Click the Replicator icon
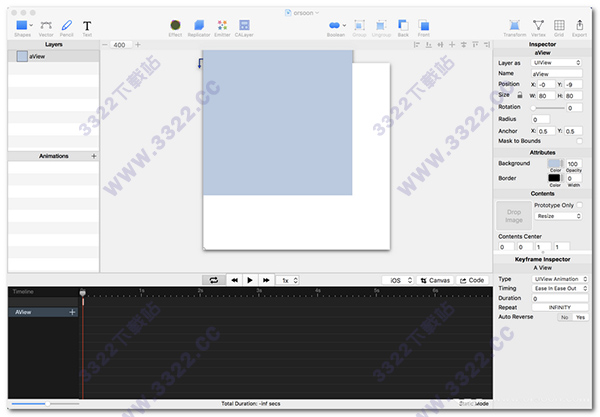Viewport: 600px width, 417px height. tap(199, 25)
